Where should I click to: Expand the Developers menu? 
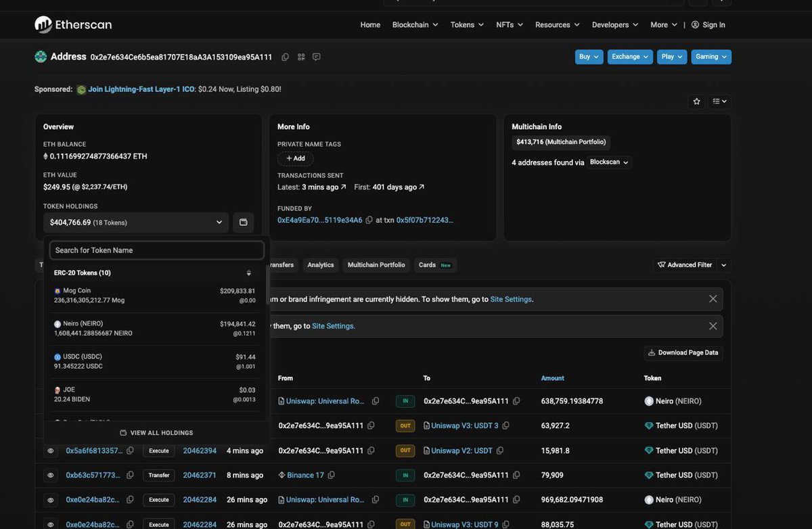(615, 25)
